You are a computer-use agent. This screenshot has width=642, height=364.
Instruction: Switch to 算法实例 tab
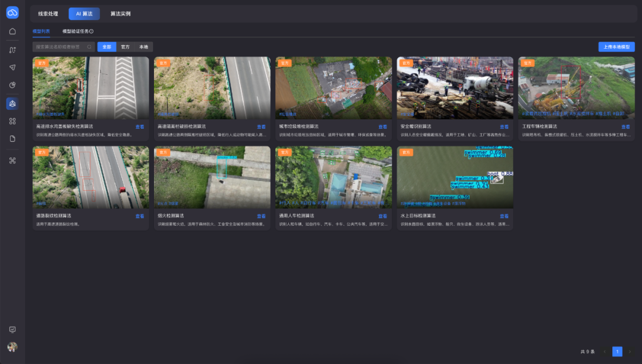pos(120,14)
